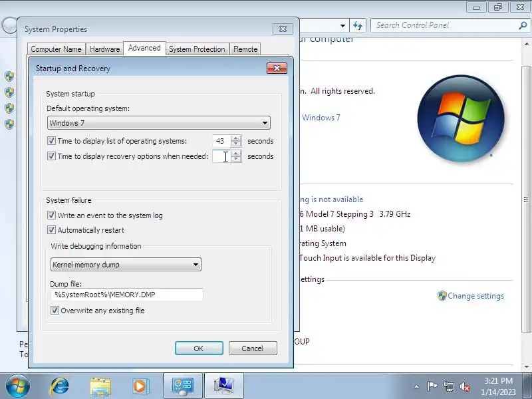Increase operating systems list time spinner
The image size is (532, 399).
tap(236, 138)
